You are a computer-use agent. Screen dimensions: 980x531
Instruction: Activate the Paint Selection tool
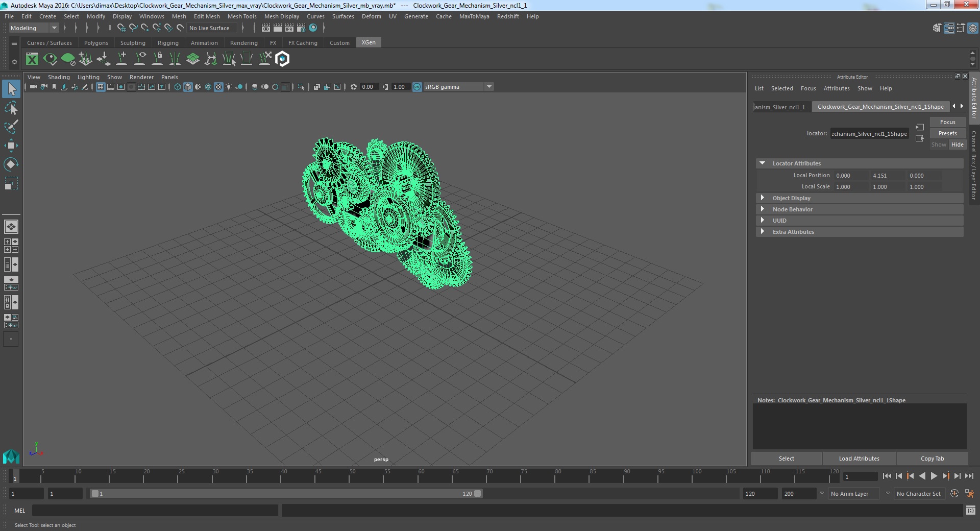11,127
